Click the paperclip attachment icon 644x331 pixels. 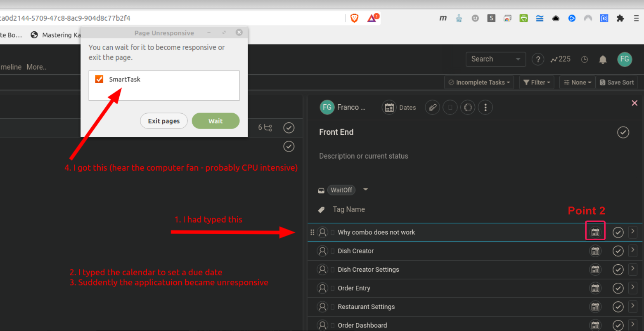click(432, 108)
